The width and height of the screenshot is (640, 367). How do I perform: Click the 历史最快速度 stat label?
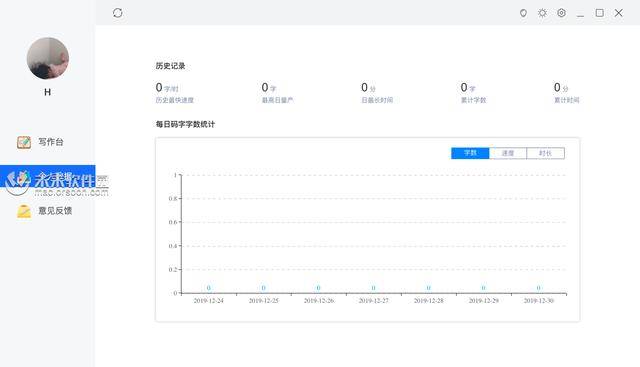point(174,100)
